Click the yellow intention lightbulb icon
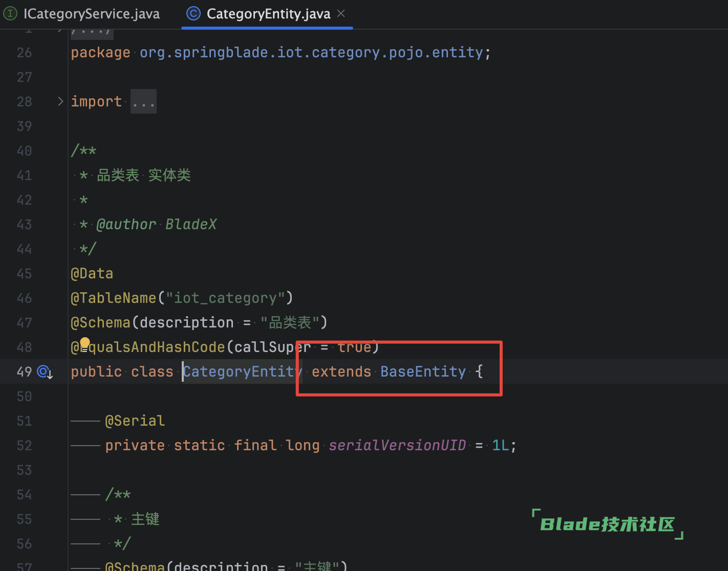Image resolution: width=728 pixels, height=571 pixels. [84, 343]
